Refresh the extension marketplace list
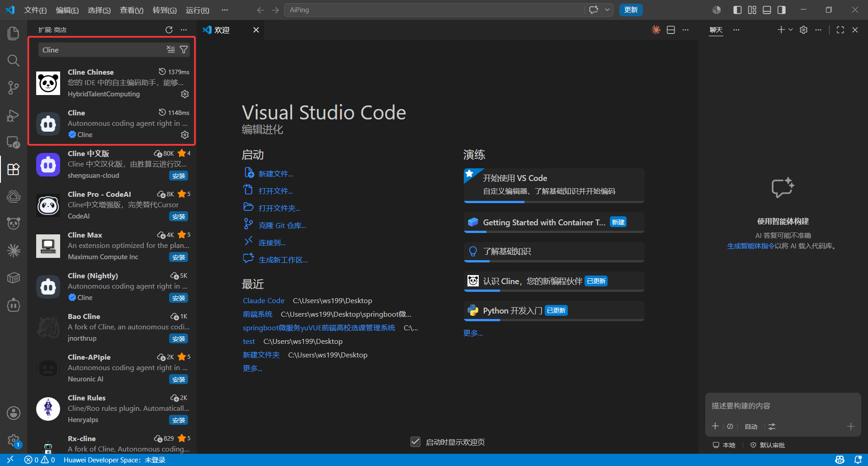The width and height of the screenshot is (868, 466). click(169, 30)
